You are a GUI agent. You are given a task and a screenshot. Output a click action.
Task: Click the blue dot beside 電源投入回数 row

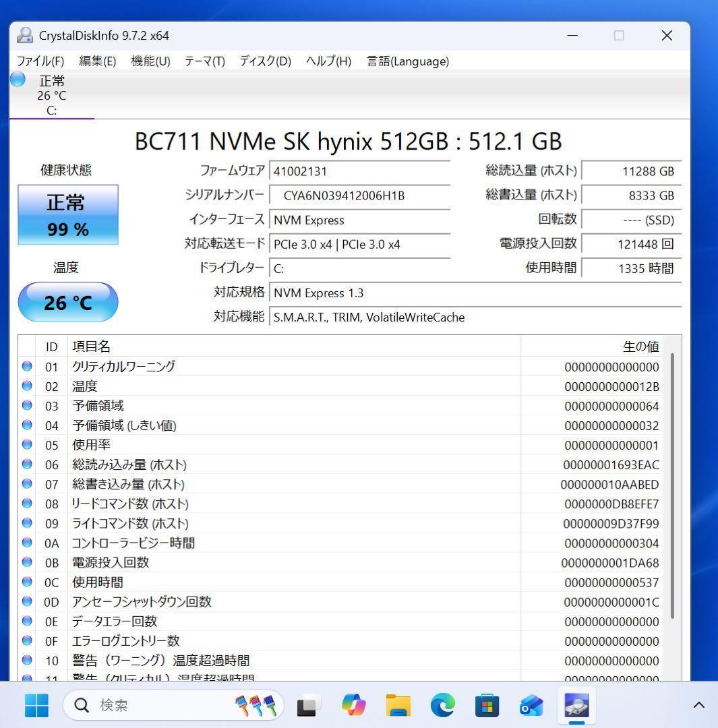[x=26, y=563]
